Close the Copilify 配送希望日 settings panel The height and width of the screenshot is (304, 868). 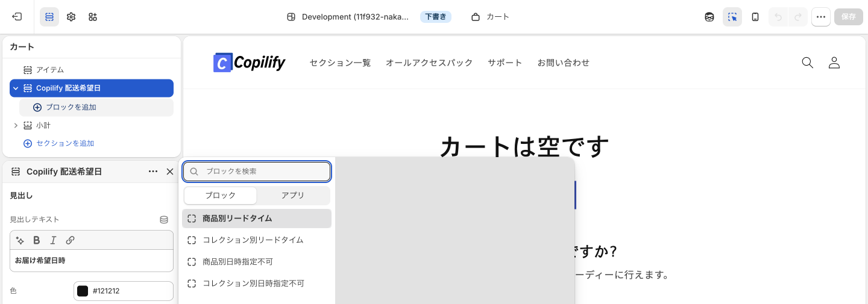170,172
